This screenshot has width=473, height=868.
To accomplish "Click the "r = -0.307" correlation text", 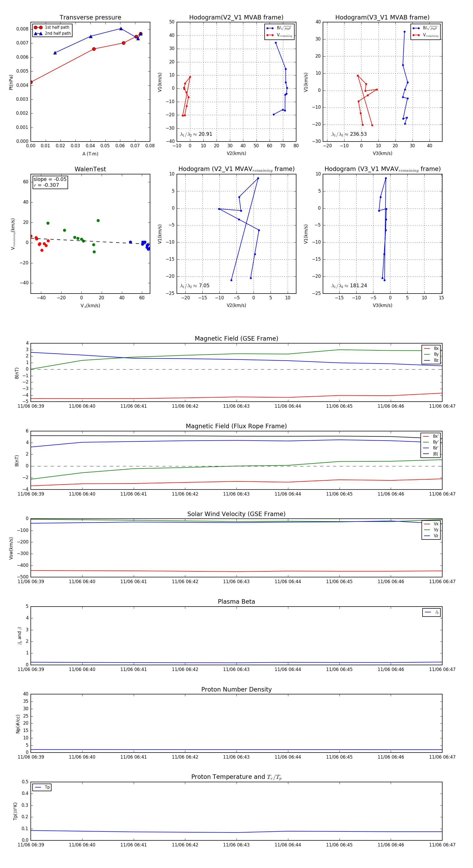I will tap(46, 185).
